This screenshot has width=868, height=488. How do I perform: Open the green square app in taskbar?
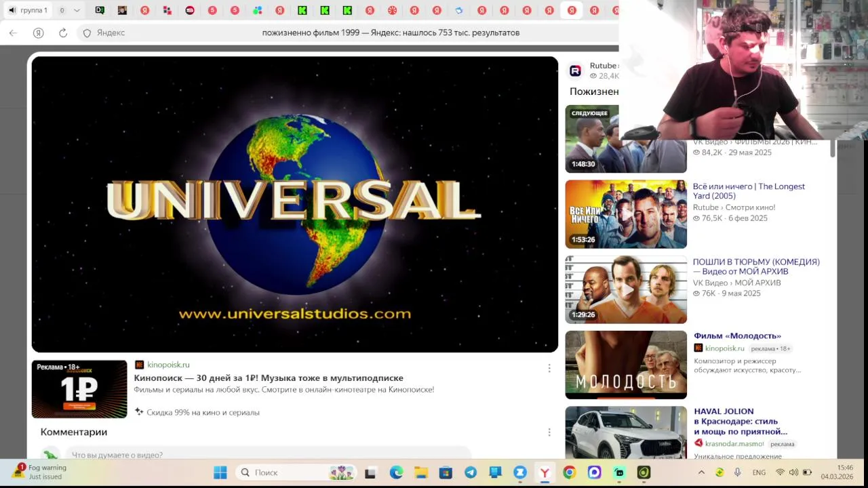(619, 472)
